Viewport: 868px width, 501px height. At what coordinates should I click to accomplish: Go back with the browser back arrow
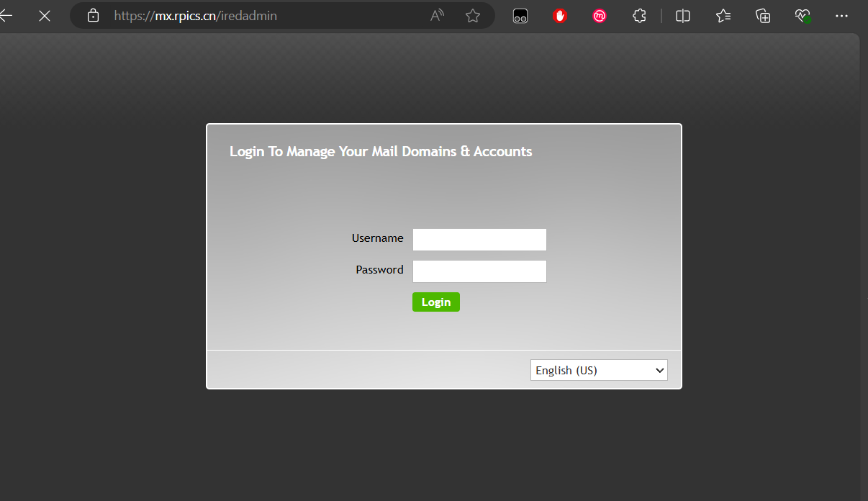pyautogui.click(x=6, y=16)
